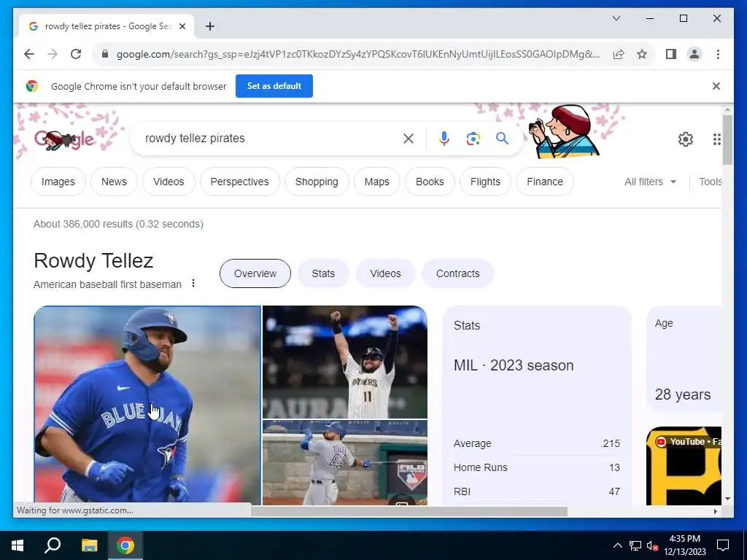This screenshot has height=560, width=747.
Task: Open the network tray icon
Action: [x=635, y=545]
